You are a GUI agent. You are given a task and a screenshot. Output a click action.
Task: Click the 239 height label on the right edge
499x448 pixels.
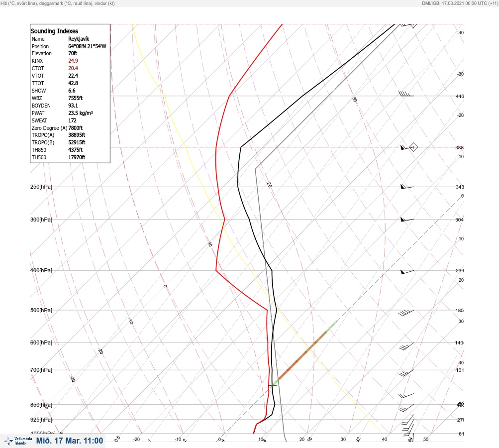point(460,271)
